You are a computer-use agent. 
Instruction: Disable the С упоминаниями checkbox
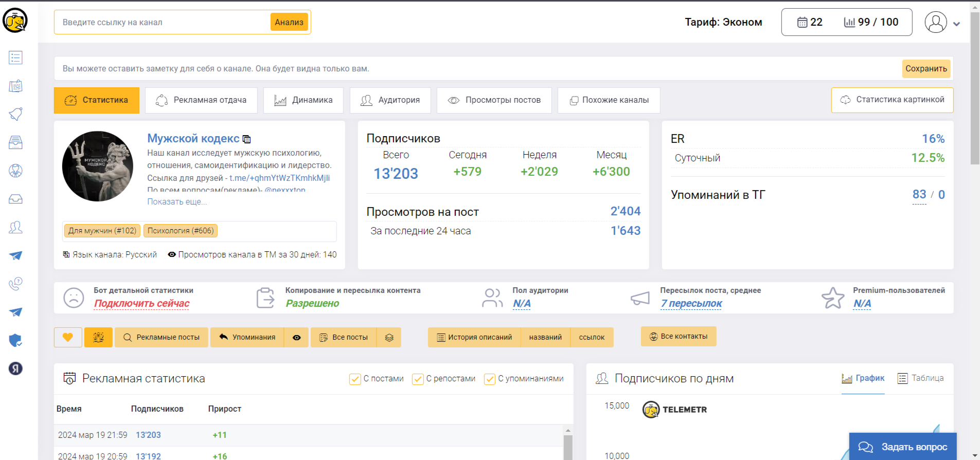[x=490, y=379]
